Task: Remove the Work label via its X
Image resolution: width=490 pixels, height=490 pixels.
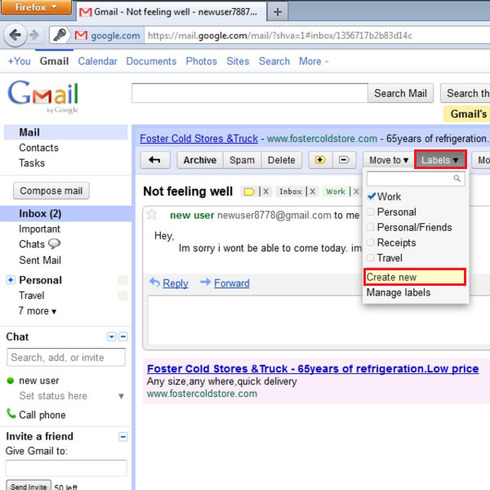Action: [356, 192]
